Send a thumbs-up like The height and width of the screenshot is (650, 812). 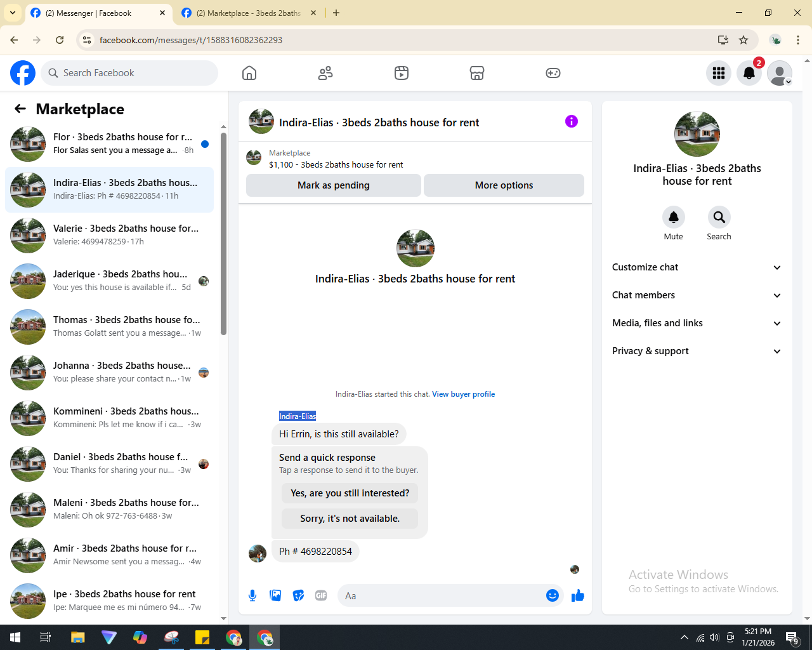tap(578, 595)
